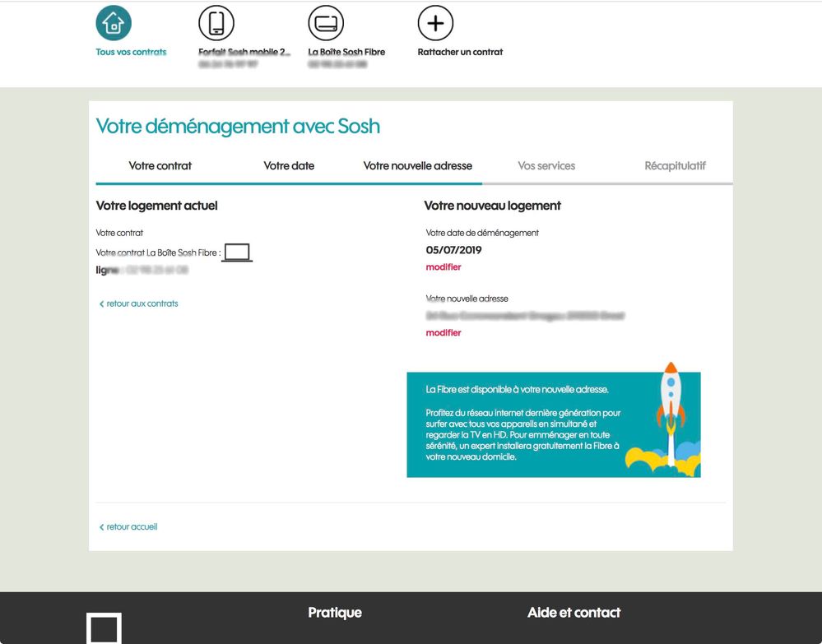
Task: Click modifier under the moving date
Action: click(444, 267)
